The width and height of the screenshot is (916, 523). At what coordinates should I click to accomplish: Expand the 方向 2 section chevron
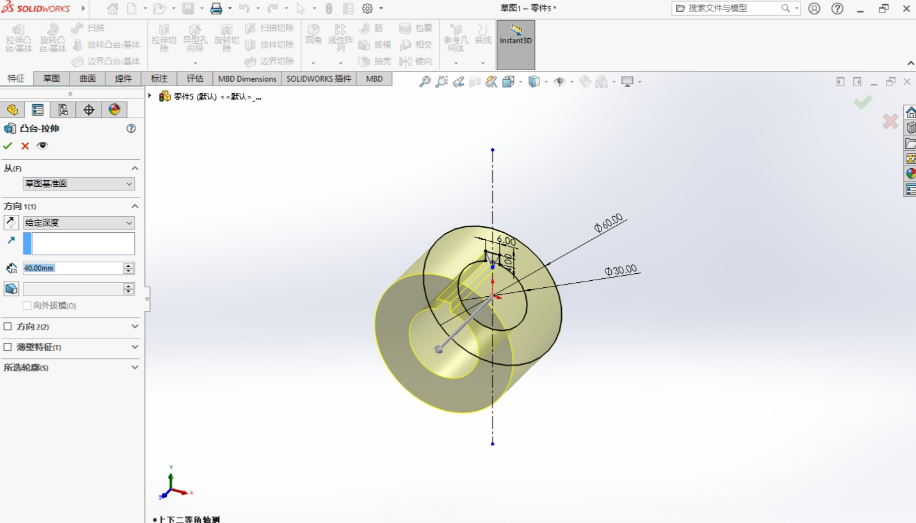pyautogui.click(x=135, y=327)
